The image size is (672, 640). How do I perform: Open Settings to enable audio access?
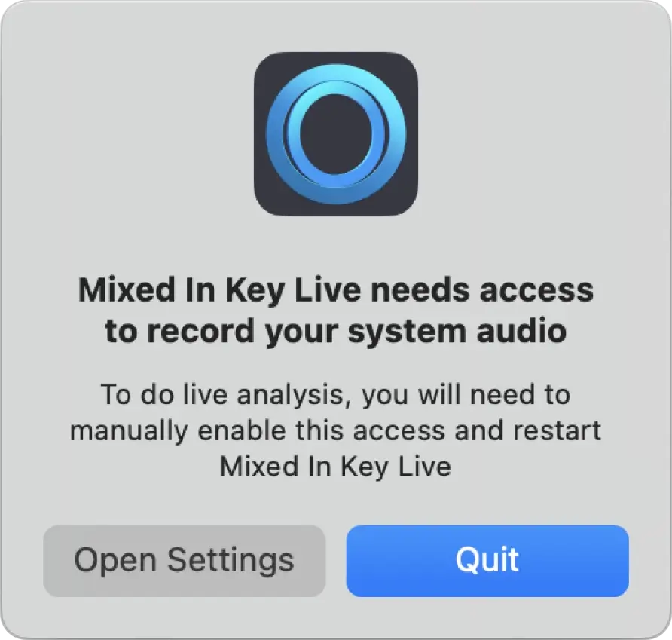point(185,561)
